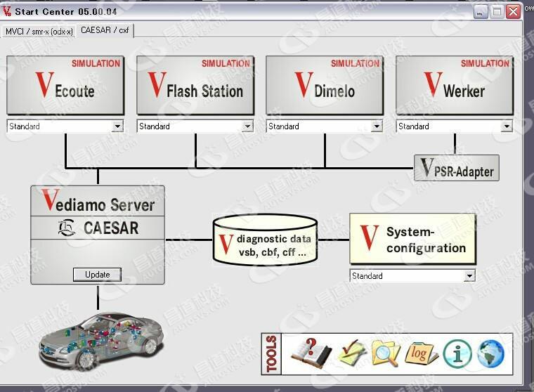Open the checklist notepad tool icon
This screenshot has height=392, width=534.
tap(352, 353)
